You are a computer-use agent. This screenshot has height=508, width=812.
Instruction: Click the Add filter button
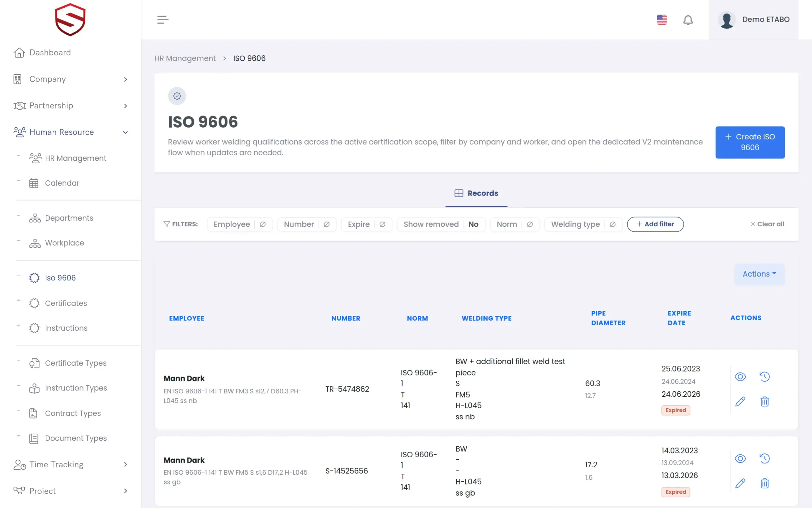[x=655, y=224]
